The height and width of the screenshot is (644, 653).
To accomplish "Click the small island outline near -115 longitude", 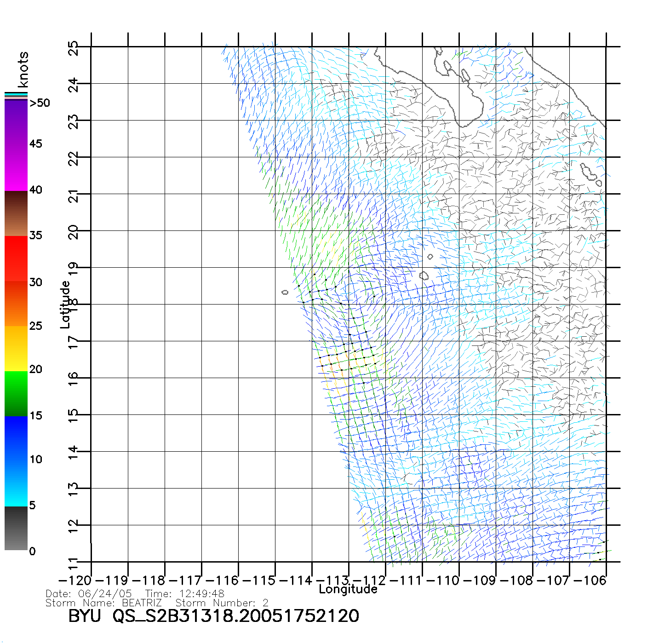I will [x=285, y=292].
